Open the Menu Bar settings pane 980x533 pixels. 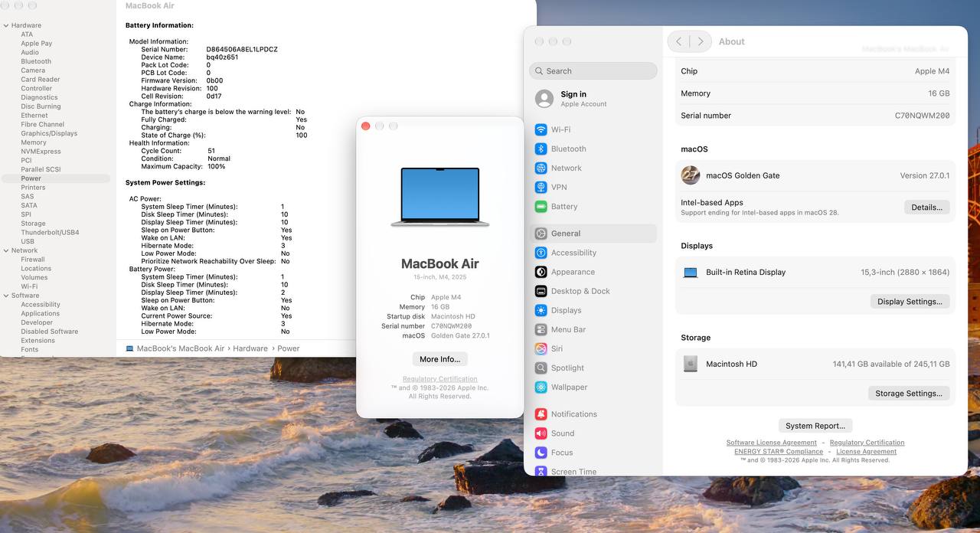(x=593, y=329)
